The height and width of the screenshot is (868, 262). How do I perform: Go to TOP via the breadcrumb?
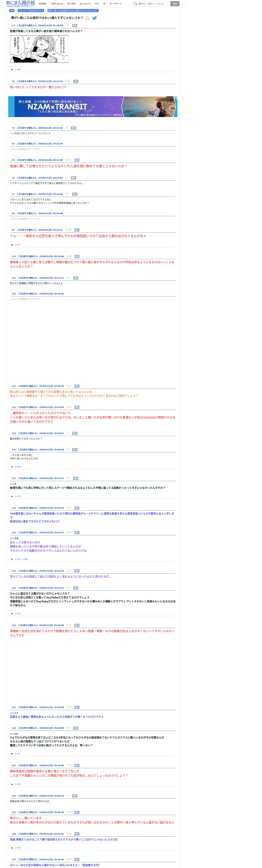coord(12,10)
